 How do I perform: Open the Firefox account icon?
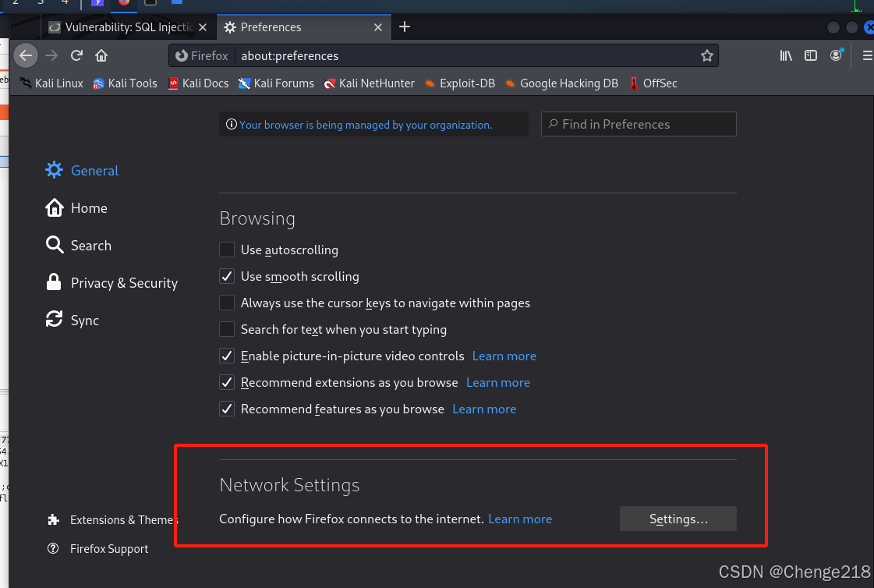(836, 55)
